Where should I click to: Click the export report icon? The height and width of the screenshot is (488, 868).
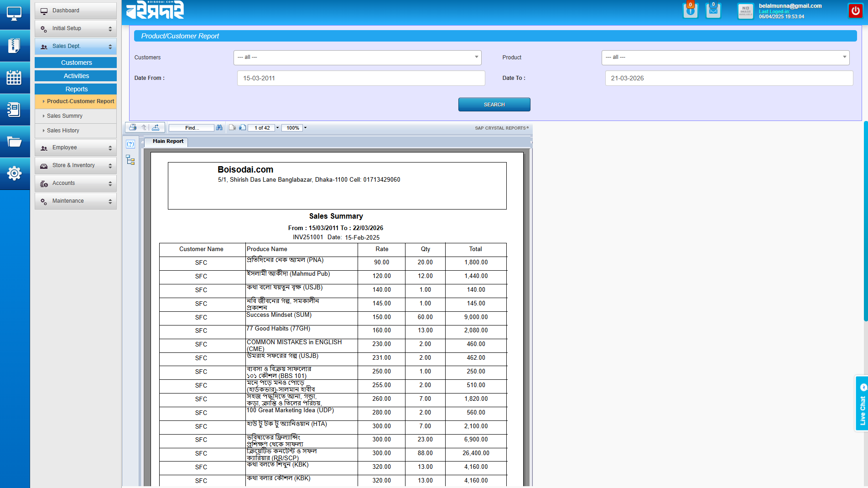coord(156,128)
